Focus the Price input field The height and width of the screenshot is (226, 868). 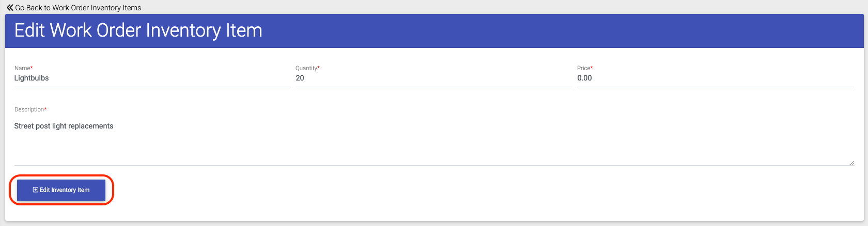715,78
